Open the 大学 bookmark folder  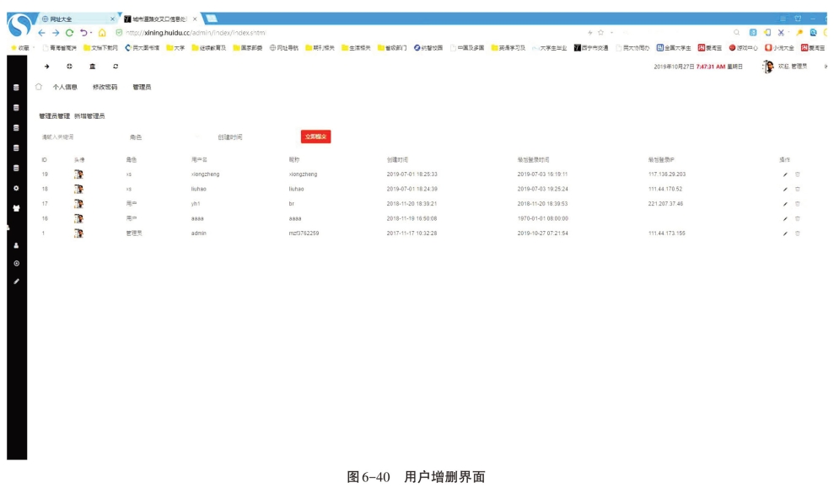coord(175,48)
